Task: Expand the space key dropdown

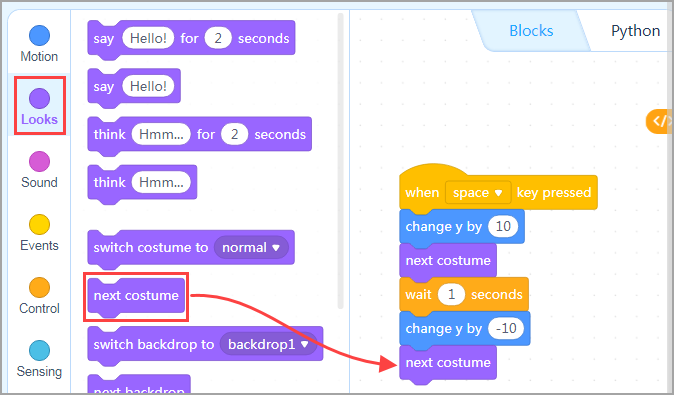Action: tap(478, 192)
